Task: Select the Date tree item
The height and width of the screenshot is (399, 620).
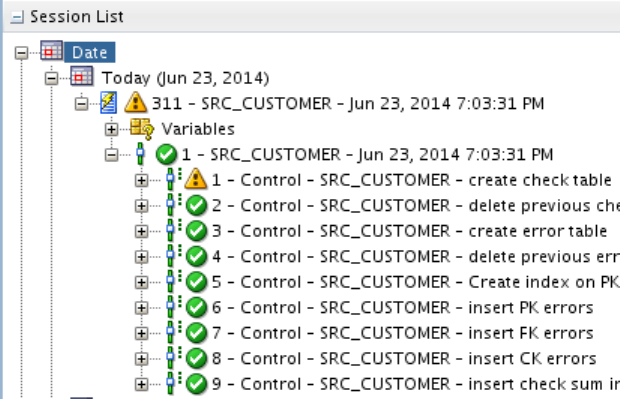Action: (90, 52)
